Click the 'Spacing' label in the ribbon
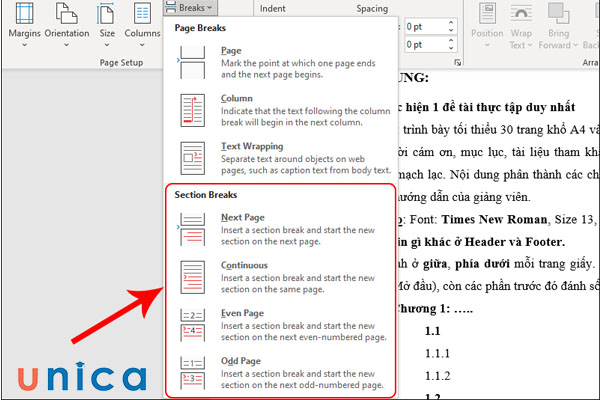Image resolution: width=600 pixels, height=400 pixels. tap(372, 8)
